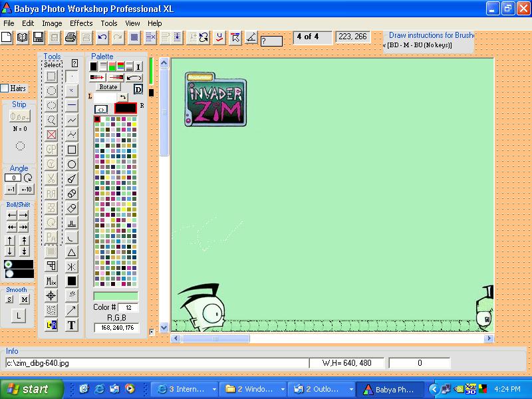Image resolution: width=532 pixels, height=399 pixels.
Task: Select the magnifier lasso selection tool
Action: click(x=51, y=120)
